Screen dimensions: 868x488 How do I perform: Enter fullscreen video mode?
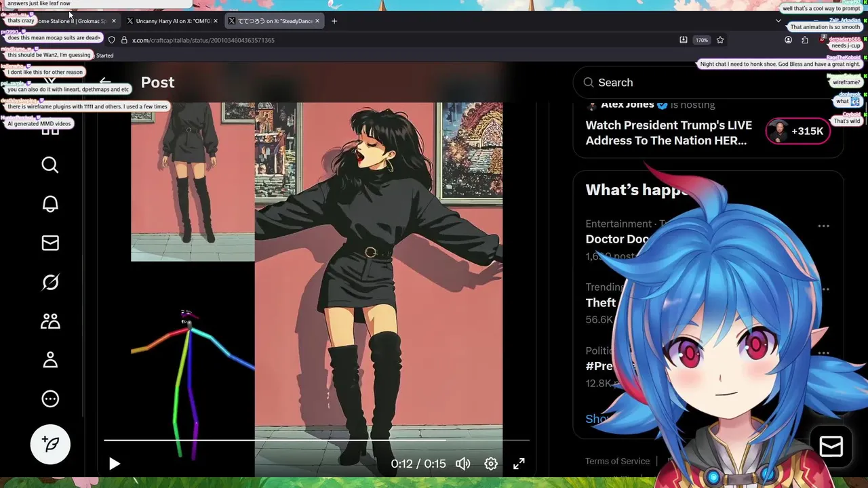(519, 464)
